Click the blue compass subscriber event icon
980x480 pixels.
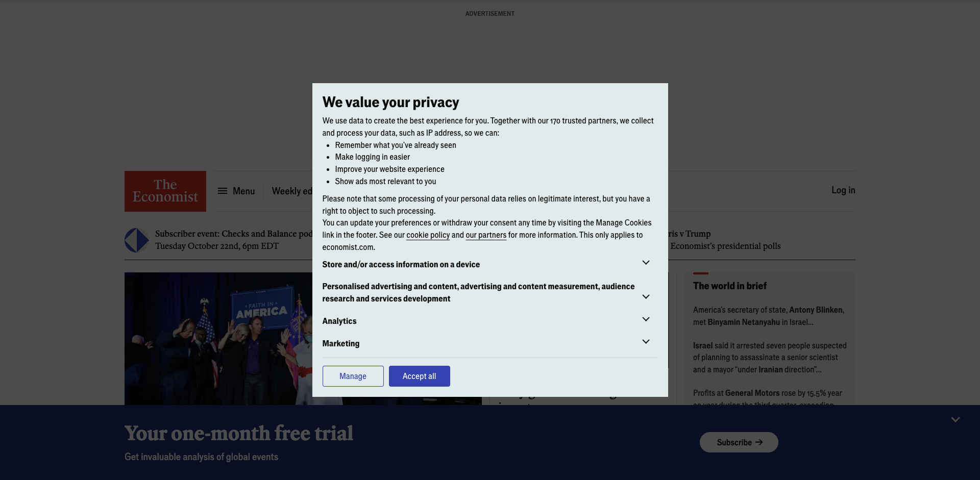pyautogui.click(x=137, y=240)
